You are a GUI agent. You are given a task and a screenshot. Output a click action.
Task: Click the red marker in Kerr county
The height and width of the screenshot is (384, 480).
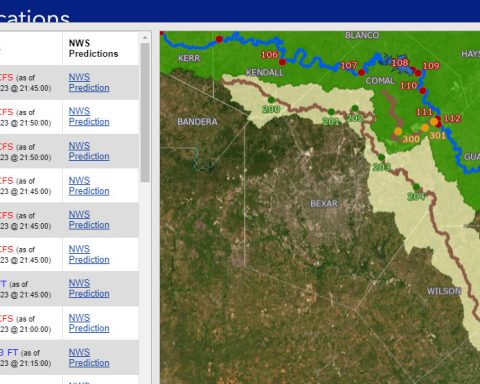(x=219, y=39)
